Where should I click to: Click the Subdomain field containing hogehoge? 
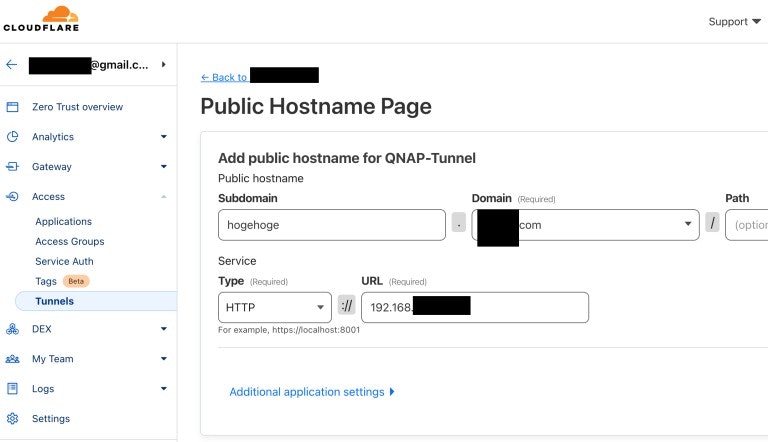tap(332, 225)
